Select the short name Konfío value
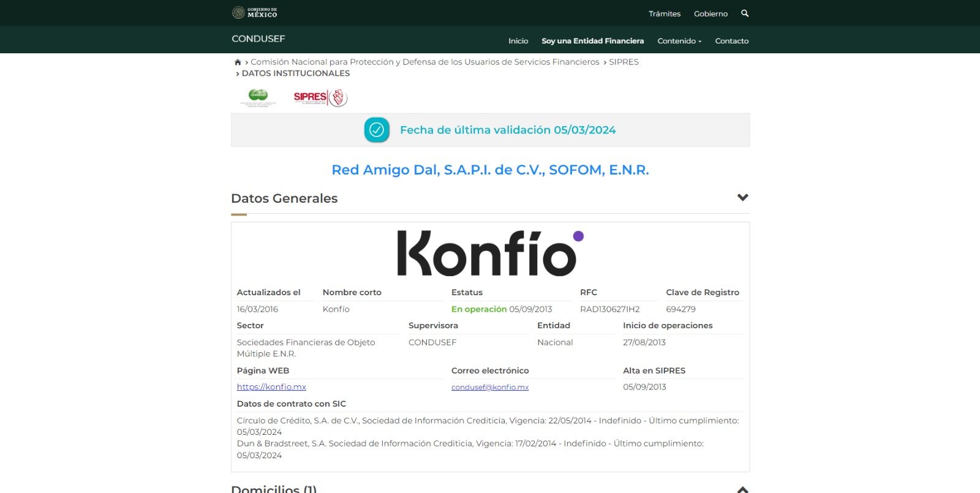The width and height of the screenshot is (980, 493). (x=336, y=309)
